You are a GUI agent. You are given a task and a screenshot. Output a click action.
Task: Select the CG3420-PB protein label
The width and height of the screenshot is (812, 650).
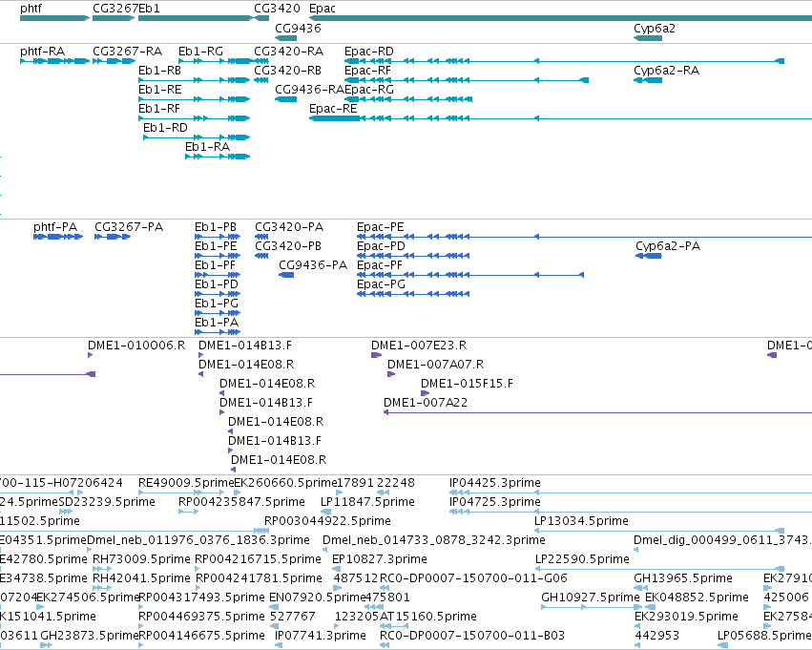coord(288,246)
